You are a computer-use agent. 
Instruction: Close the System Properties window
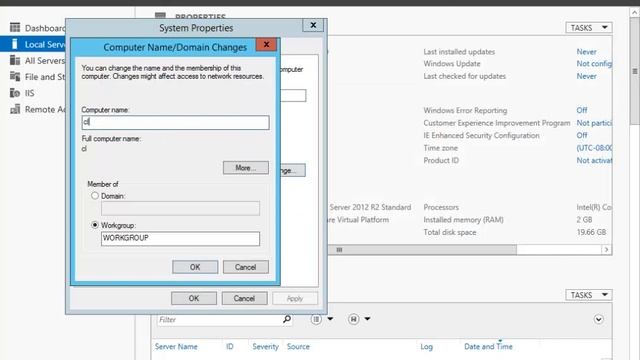coord(313,25)
